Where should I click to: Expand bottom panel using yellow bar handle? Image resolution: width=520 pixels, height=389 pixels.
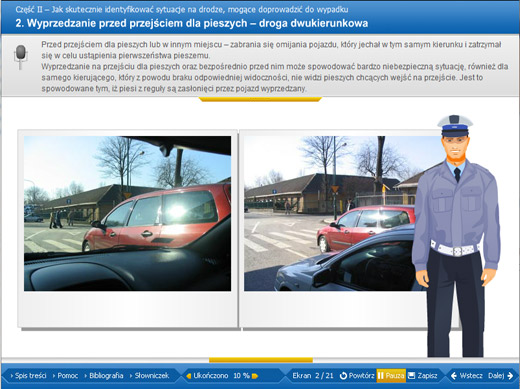[x=261, y=360]
